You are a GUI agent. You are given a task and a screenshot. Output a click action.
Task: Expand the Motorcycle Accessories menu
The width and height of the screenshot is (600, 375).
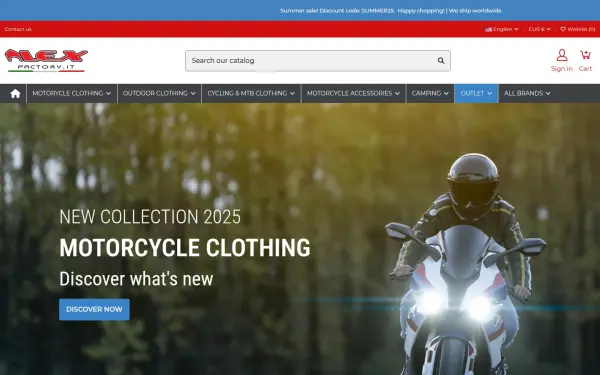[x=353, y=93]
